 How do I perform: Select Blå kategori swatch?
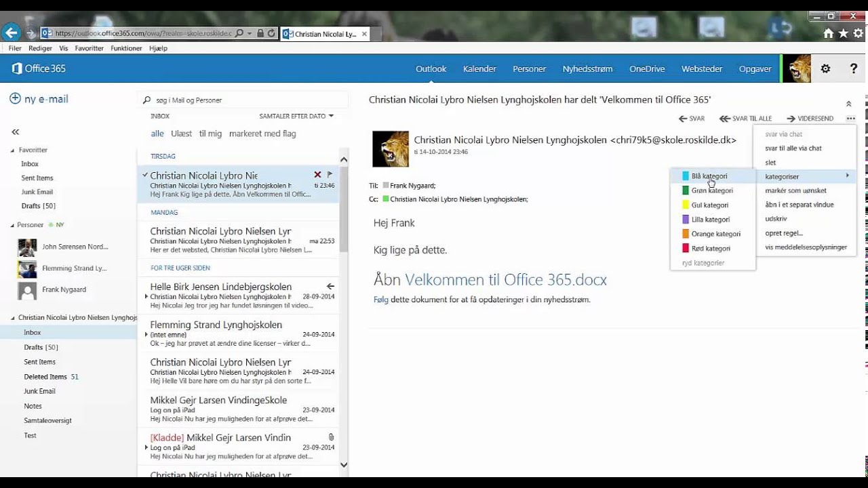point(686,176)
